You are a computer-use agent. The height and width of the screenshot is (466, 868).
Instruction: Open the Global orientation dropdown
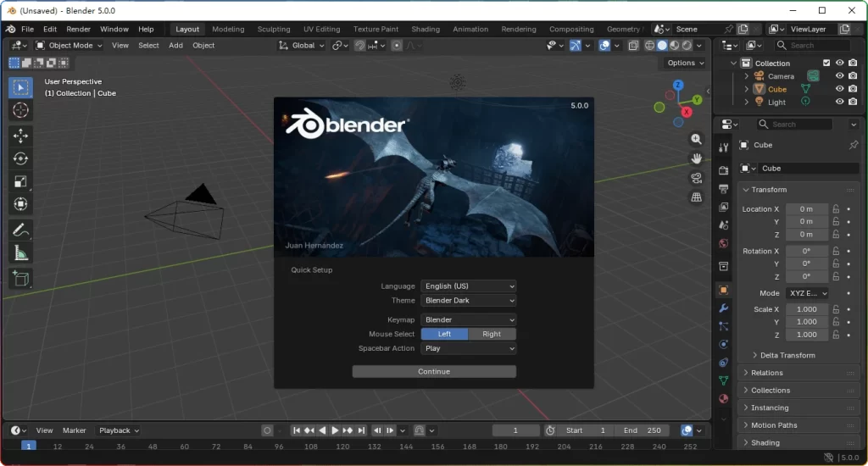(302, 46)
